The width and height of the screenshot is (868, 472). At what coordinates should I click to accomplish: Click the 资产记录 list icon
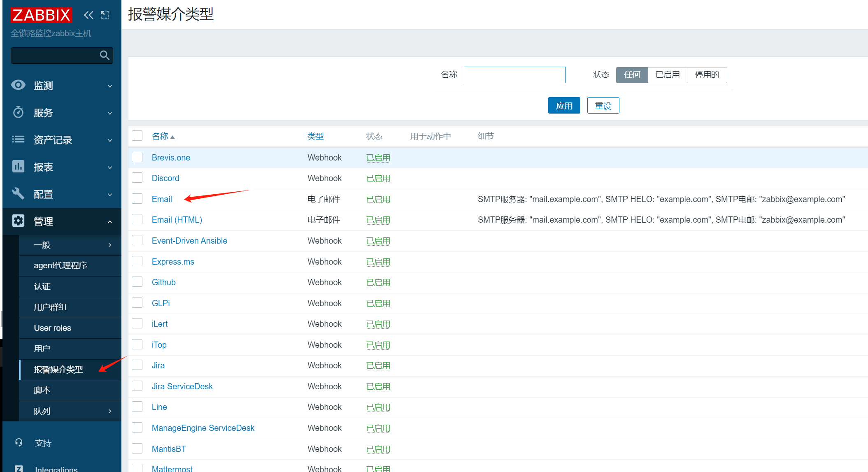(x=18, y=139)
